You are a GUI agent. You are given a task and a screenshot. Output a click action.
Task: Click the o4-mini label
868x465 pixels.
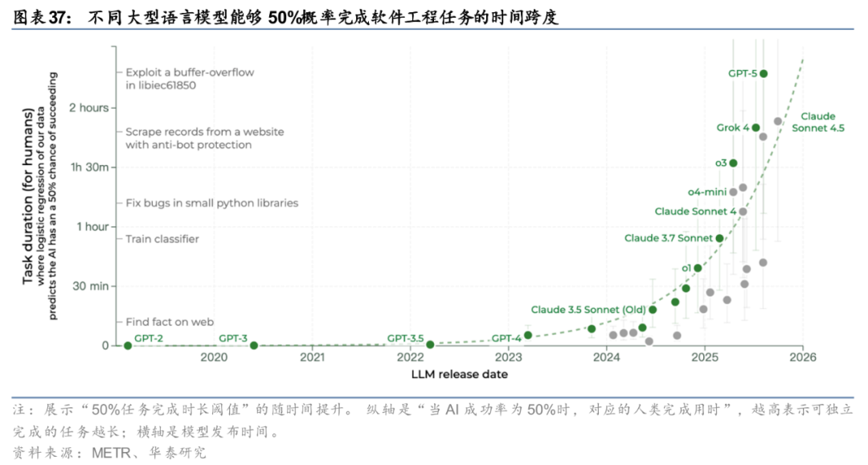(x=707, y=191)
